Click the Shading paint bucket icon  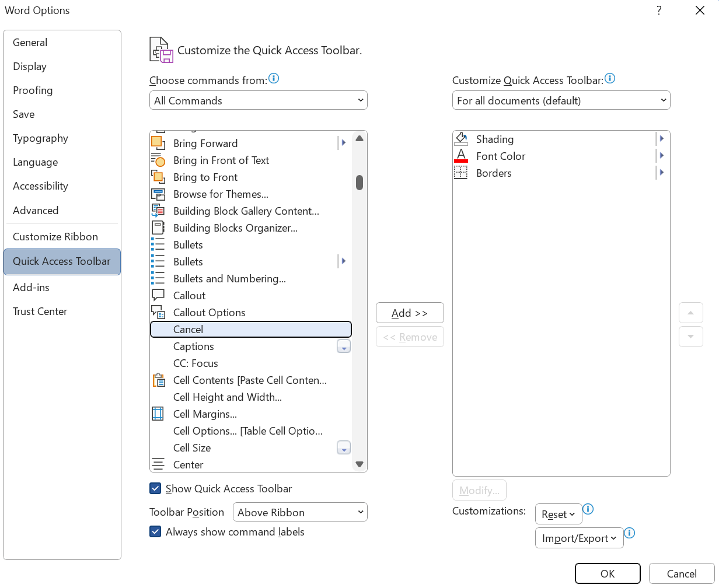click(461, 139)
